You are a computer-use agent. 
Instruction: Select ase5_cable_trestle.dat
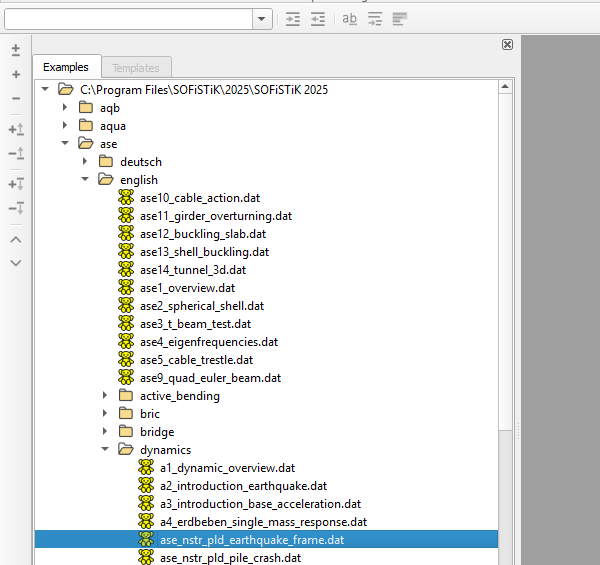tap(196, 360)
